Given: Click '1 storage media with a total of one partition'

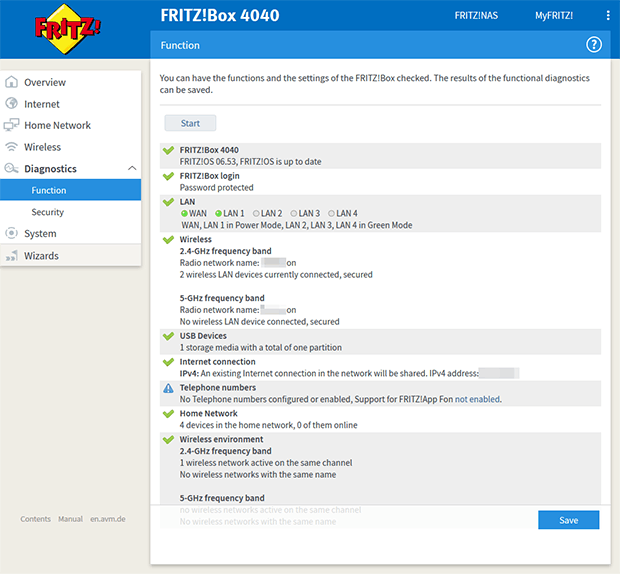Looking at the screenshot, I should [261, 347].
